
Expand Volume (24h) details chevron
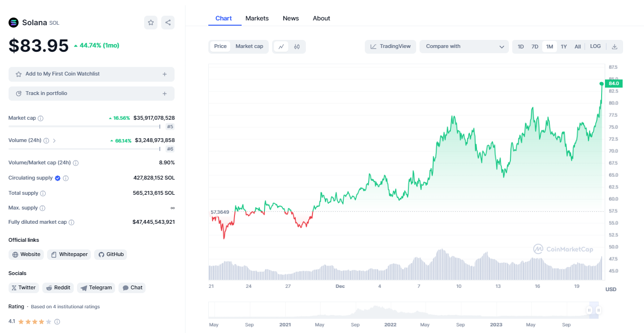coord(54,141)
